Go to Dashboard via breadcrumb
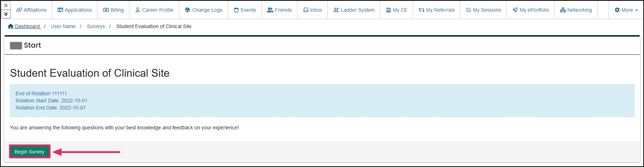Screen dimensions: 644x167 24,26
